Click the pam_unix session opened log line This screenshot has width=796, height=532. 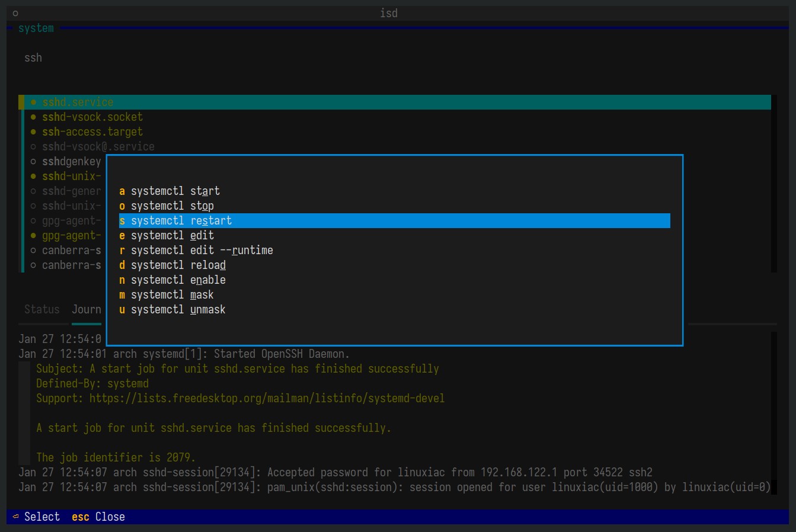pos(395,487)
